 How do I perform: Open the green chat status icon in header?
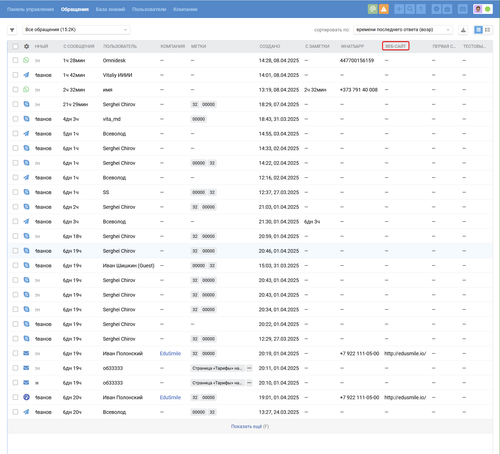click(x=373, y=9)
